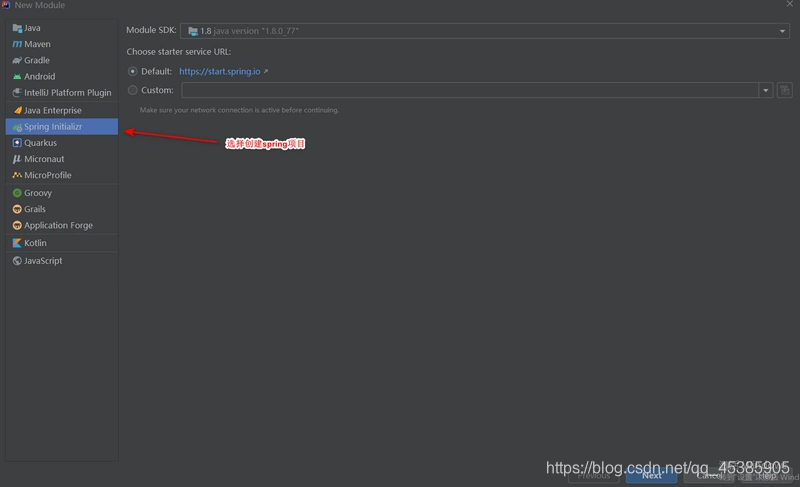Choose the Micronaut mu icon
Viewport: 800px width, 487px height.
click(17, 159)
